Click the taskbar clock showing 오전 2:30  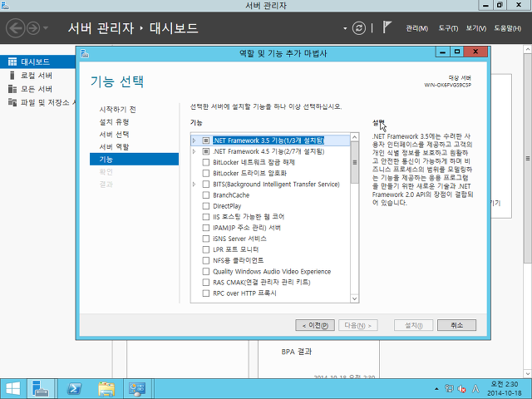point(505,389)
